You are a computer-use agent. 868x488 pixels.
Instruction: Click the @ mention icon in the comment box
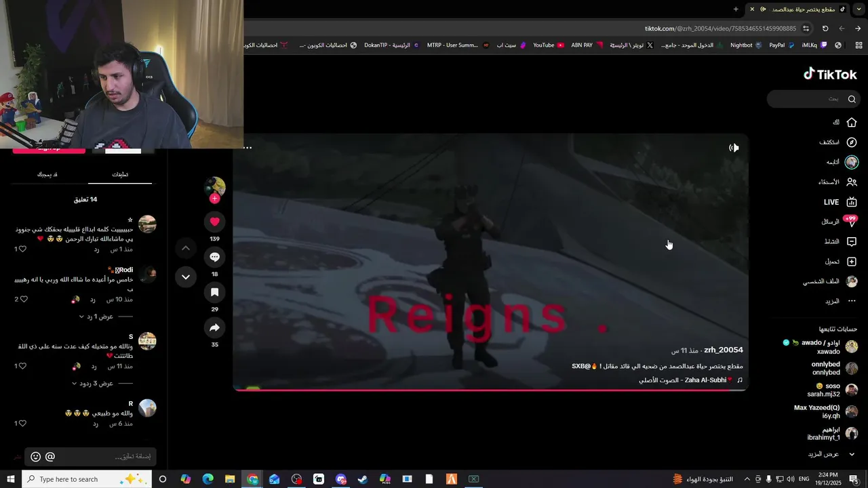coord(50,457)
